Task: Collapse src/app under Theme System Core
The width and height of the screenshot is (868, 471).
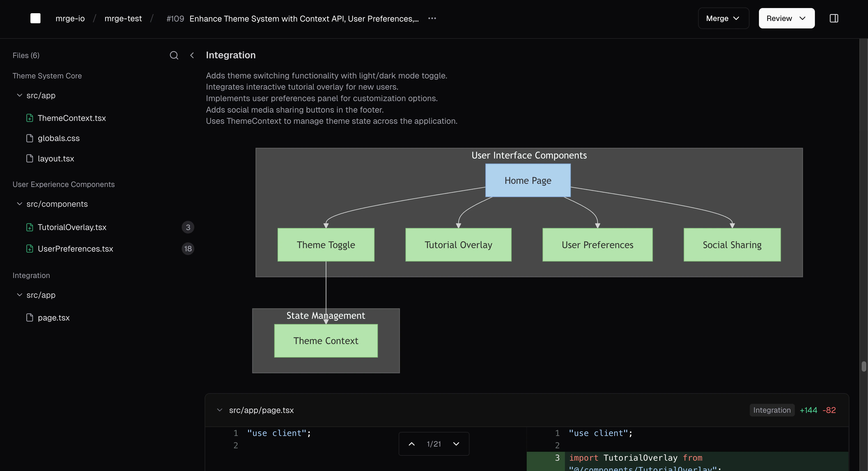Action: 19,95
